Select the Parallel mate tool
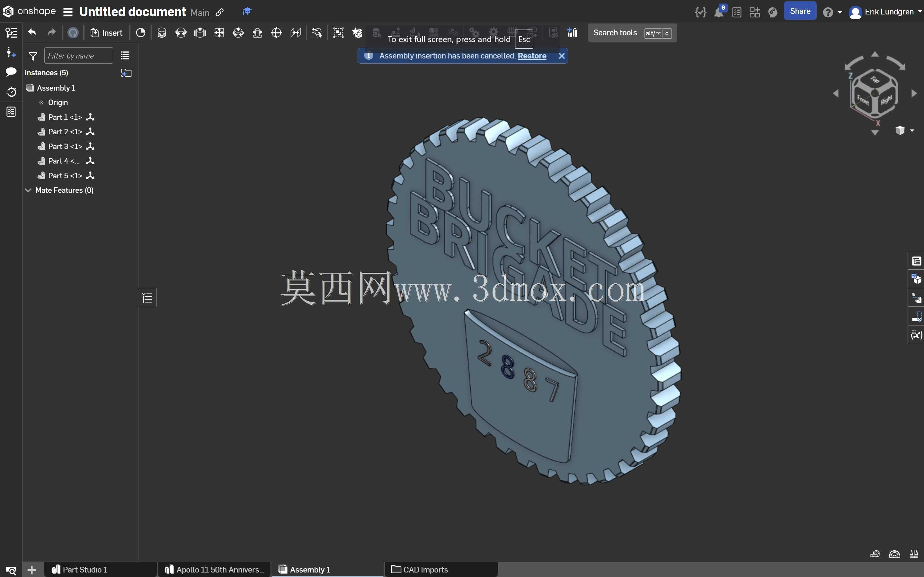The height and width of the screenshot is (577, 924). pyautogui.click(x=296, y=33)
